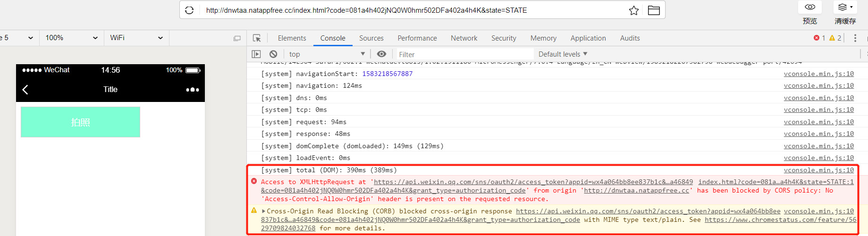The height and width of the screenshot is (236, 868).
Task: Expand the CORB warning message arrow
Action: [263, 211]
